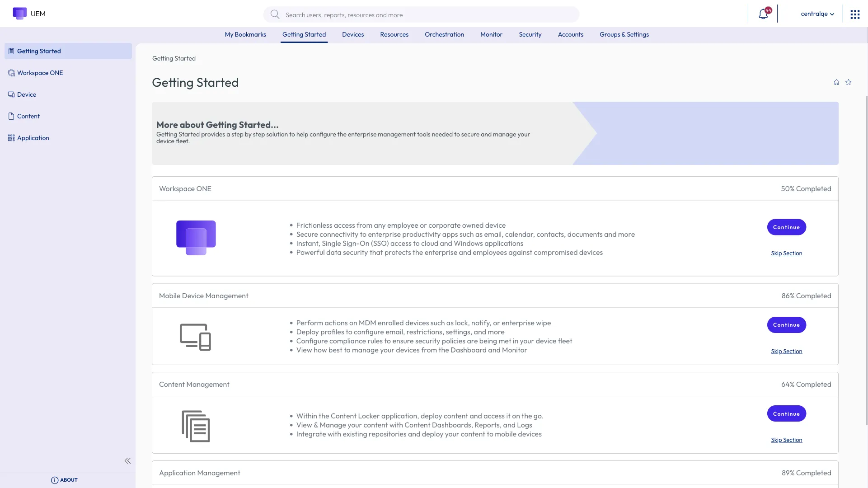Open the About info icon

tap(55, 480)
